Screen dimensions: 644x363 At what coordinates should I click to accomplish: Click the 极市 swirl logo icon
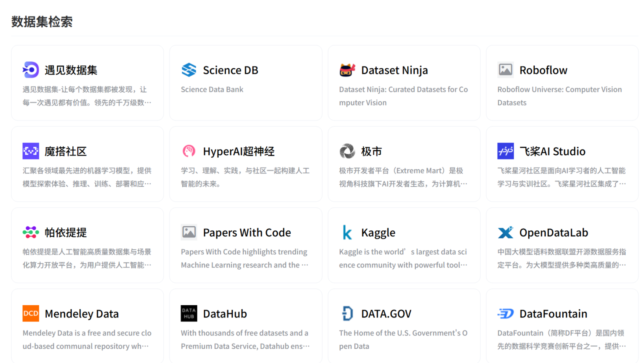point(347,151)
